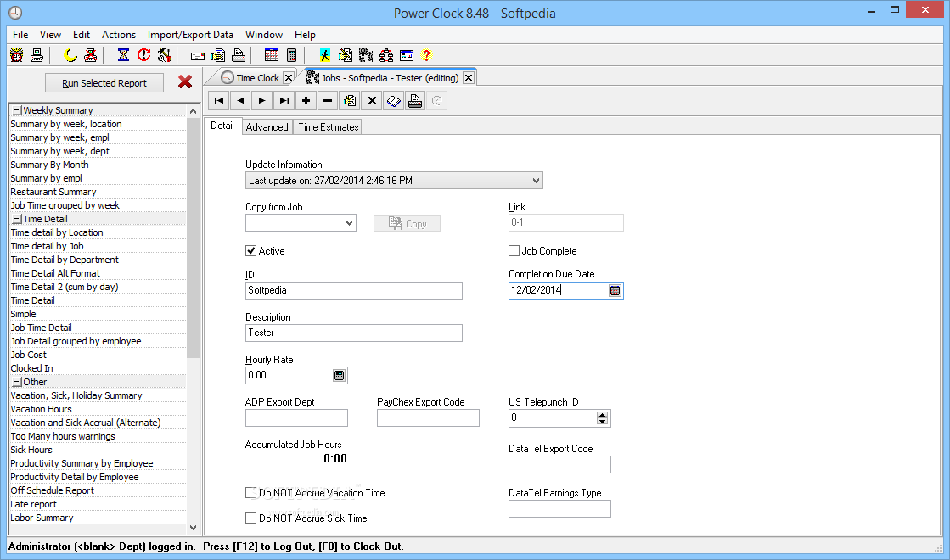The height and width of the screenshot is (560, 950).
Task: Uncheck the Active checkbox
Action: [x=250, y=250]
